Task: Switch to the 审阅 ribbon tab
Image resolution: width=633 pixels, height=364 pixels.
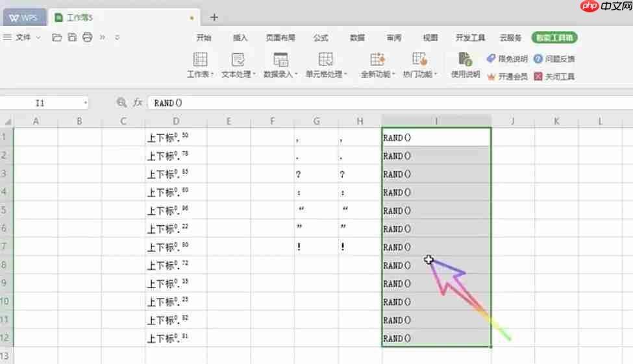Action: click(x=393, y=38)
